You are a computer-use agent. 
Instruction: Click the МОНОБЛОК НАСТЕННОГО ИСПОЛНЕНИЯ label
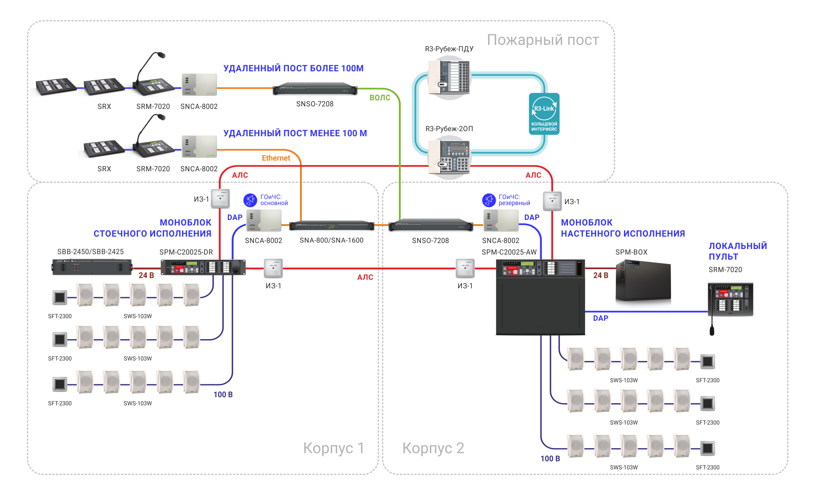623,228
